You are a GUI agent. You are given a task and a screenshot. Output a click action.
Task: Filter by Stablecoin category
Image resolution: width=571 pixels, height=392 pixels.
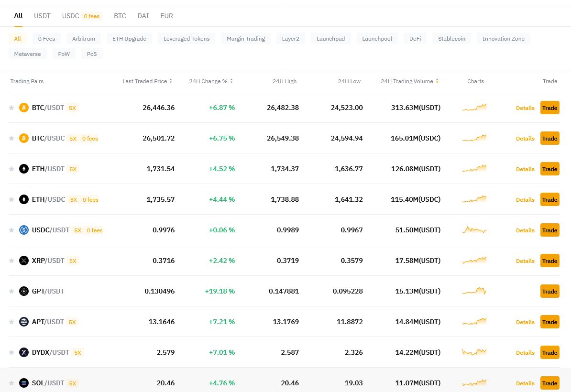pos(451,39)
